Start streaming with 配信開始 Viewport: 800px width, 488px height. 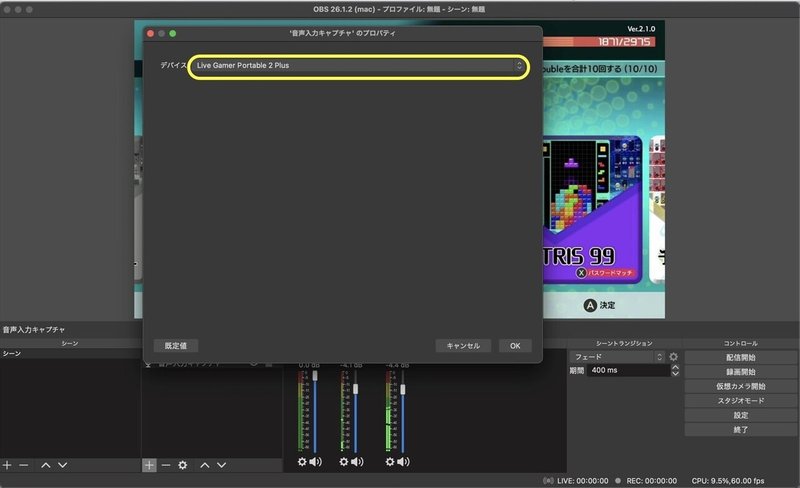click(741, 357)
